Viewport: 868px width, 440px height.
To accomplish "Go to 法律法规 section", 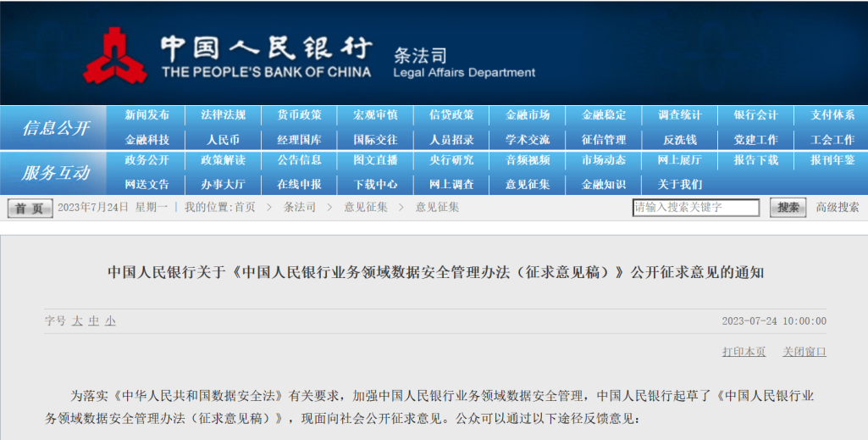I will point(223,115).
